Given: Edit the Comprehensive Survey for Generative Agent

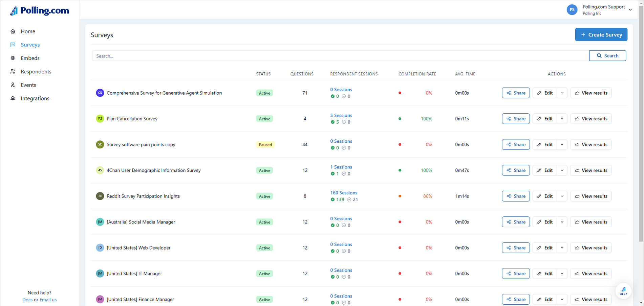Looking at the screenshot, I should [x=545, y=93].
